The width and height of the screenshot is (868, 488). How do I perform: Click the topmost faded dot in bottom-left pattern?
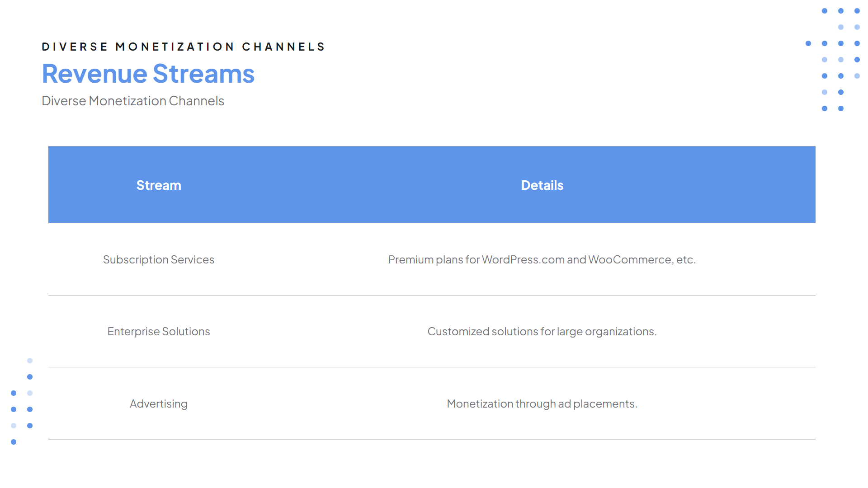click(30, 361)
